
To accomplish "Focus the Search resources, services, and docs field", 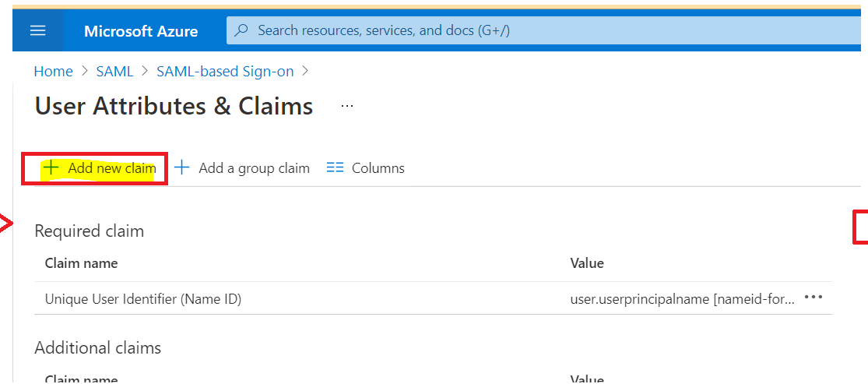I will (x=545, y=30).
